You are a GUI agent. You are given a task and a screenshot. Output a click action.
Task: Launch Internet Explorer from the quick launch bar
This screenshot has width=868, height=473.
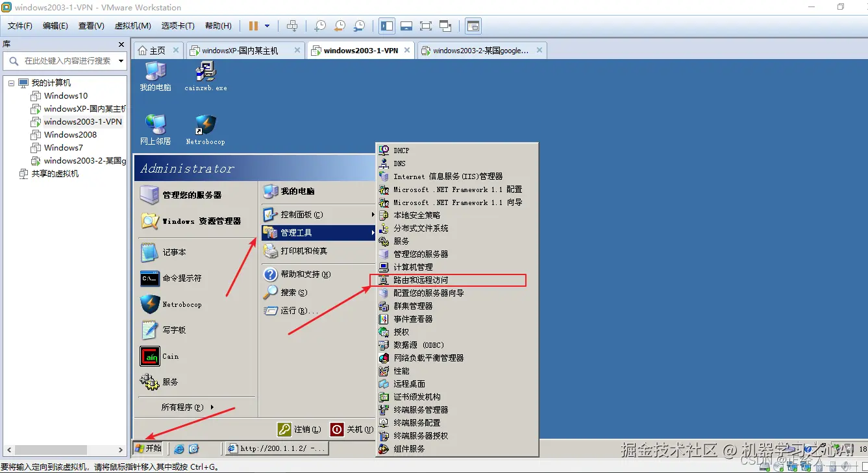tap(179, 448)
